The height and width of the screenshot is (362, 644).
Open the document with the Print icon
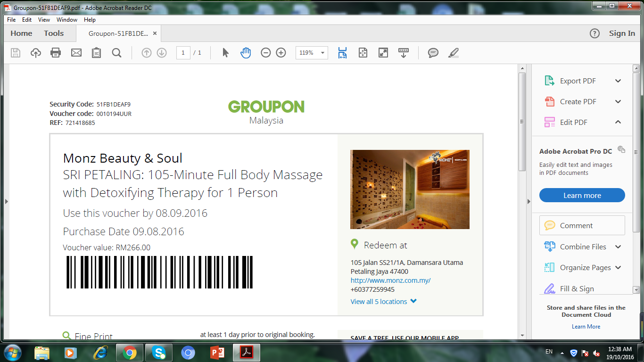56,53
